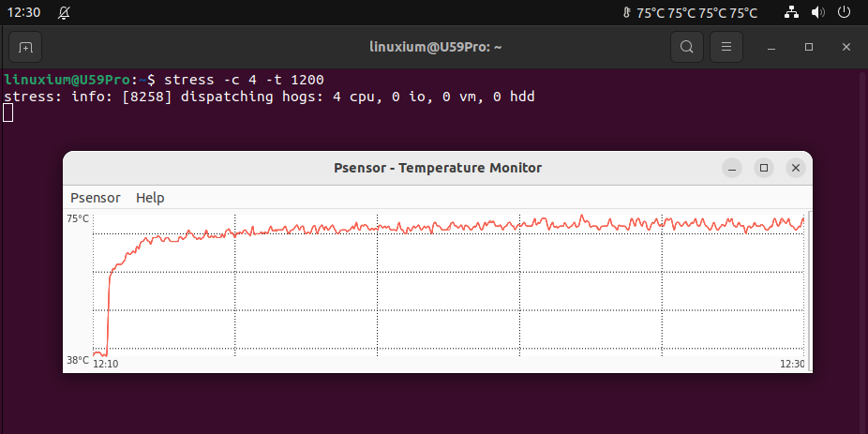Image resolution: width=868 pixels, height=434 pixels.
Task: Click the terminal cursor block
Action: pos(7,112)
